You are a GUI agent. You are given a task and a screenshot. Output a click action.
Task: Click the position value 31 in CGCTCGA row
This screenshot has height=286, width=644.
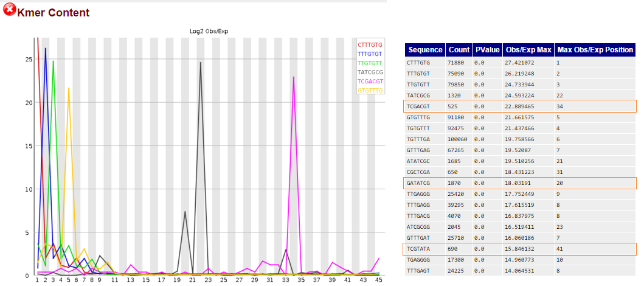[x=560, y=172]
